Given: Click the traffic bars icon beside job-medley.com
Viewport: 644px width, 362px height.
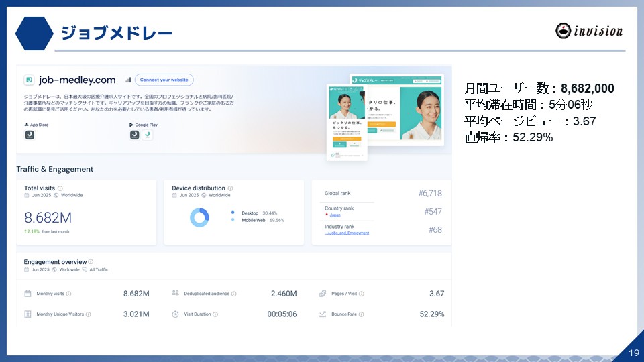Looking at the screenshot, I should click(129, 80).
